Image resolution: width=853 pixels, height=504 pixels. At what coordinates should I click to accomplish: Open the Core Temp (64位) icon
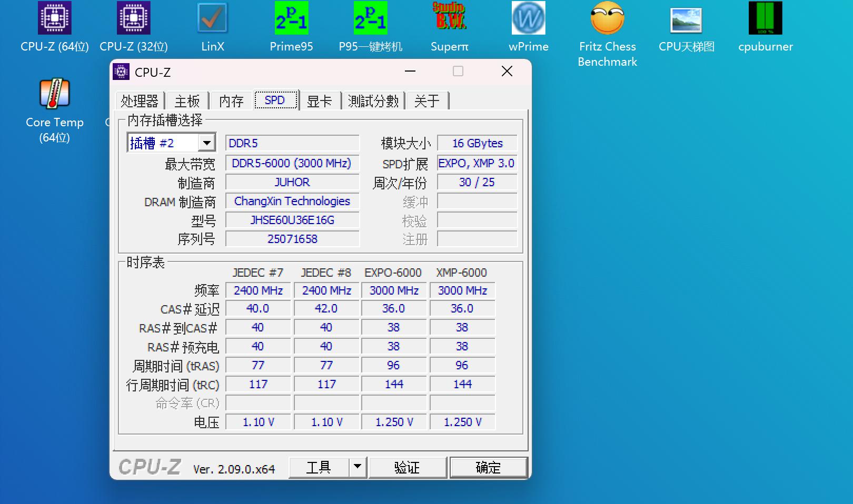[x=55, y=111]
